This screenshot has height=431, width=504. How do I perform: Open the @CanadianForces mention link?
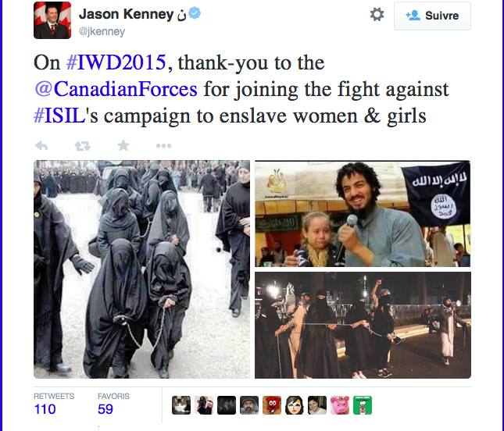pos(116,89)
